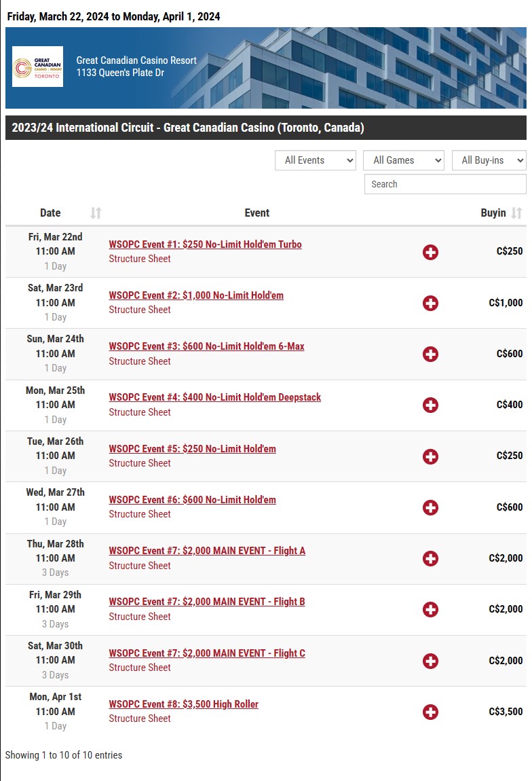Sort schedule by Buyin column arrows

click(x=516, y=213)
